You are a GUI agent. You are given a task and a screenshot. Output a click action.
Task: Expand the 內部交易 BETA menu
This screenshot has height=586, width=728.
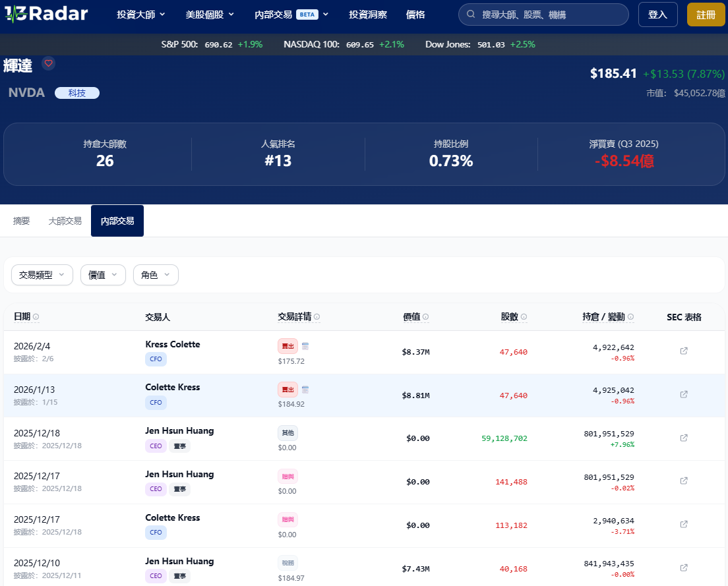click(291, 15)
